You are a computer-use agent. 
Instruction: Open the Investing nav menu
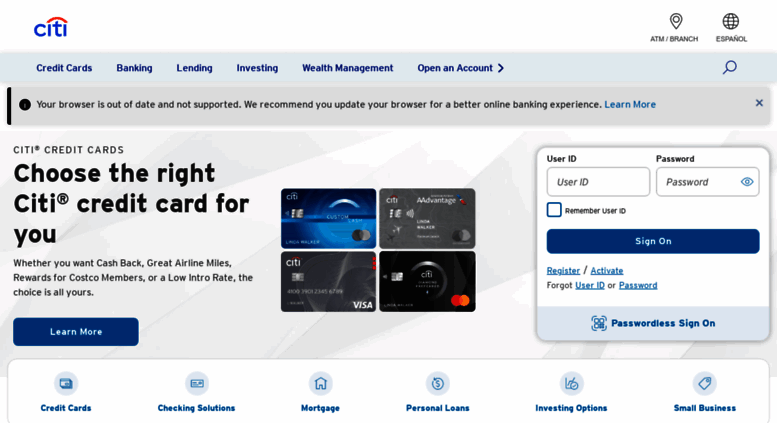tap(257, 68)
